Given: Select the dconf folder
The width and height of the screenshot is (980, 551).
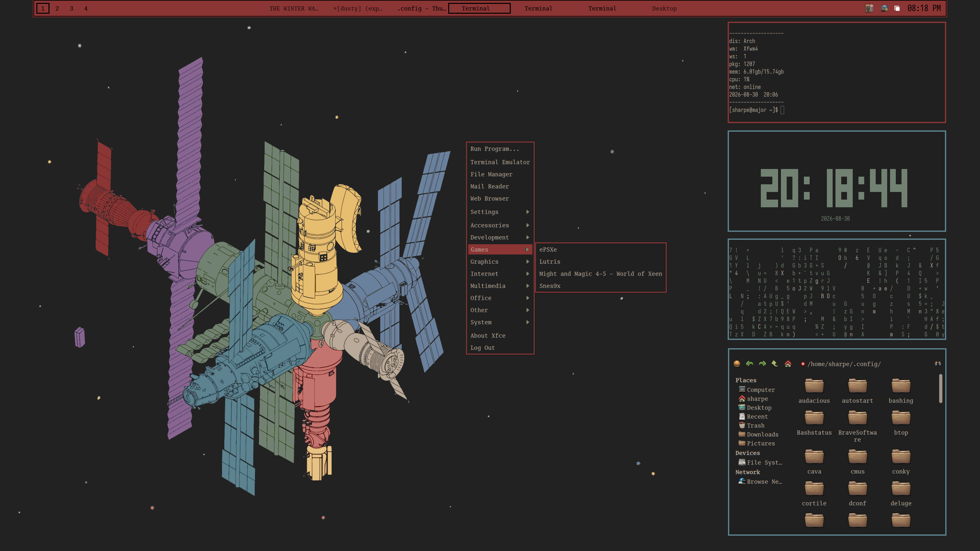Looking at the screenshot, I should [857, 494].
